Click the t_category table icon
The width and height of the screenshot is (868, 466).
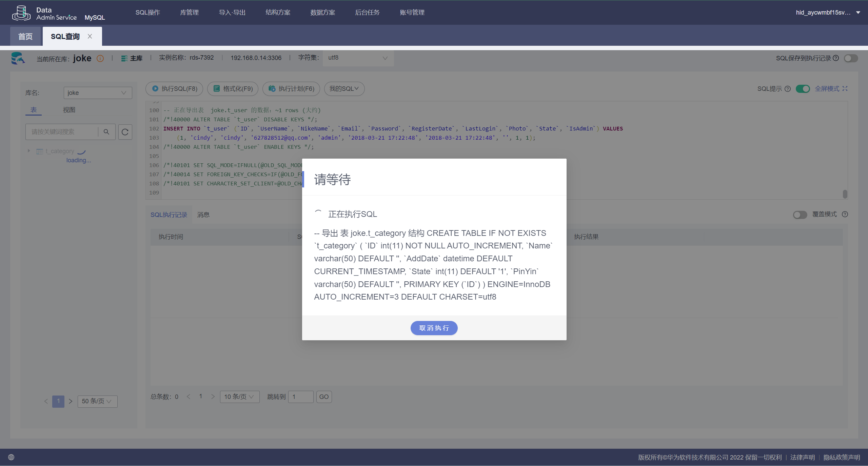tap(40, 151)
